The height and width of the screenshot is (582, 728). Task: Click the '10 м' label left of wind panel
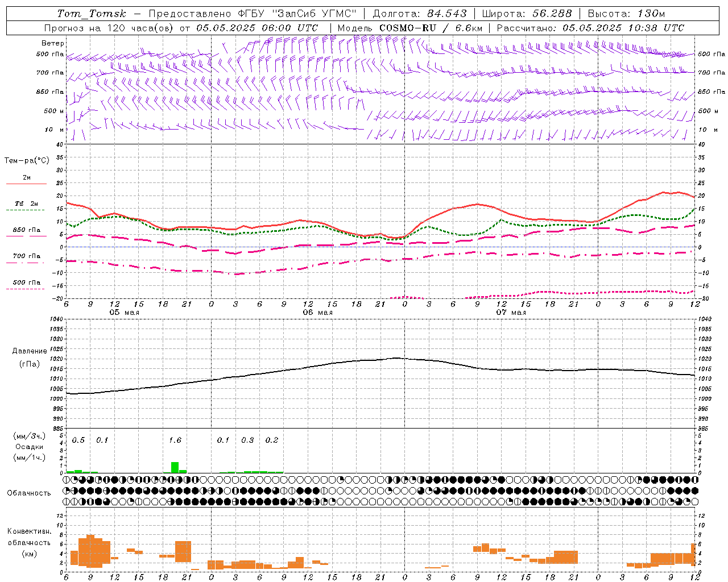click(55, 130)
